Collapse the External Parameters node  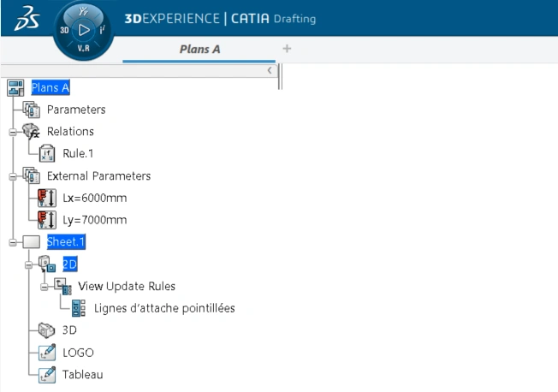[13, 176]
